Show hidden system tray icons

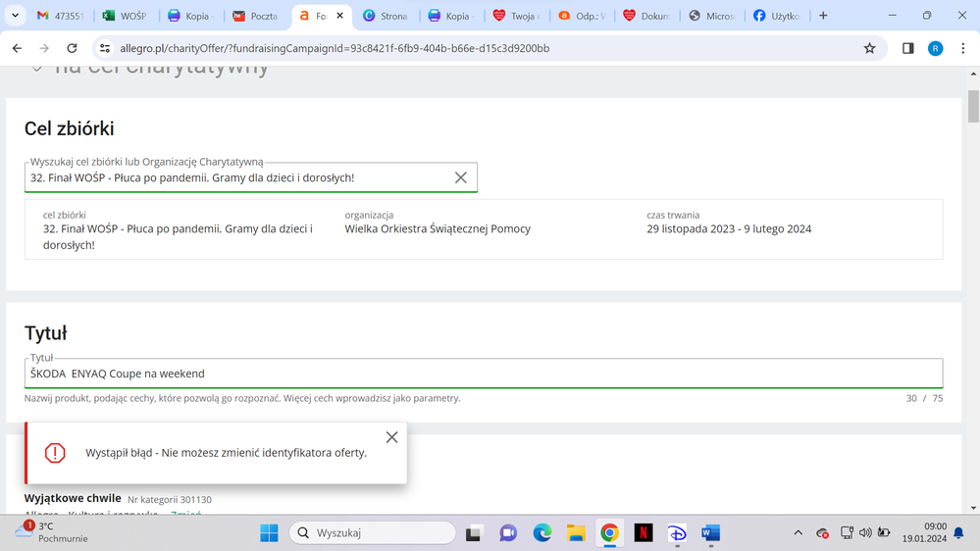pos(798,533)
